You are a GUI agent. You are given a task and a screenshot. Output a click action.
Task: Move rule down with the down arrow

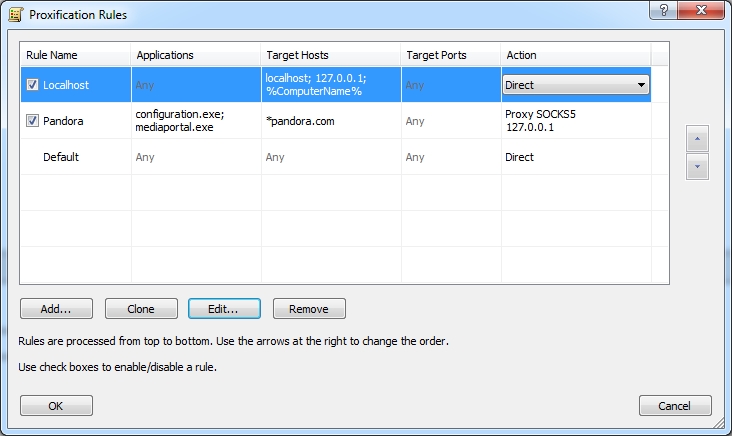coord(697,167)
